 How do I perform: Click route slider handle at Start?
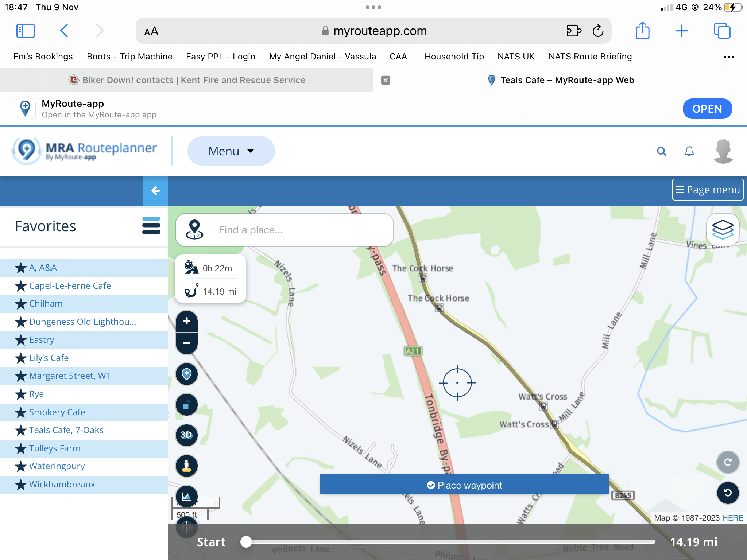pos(246,542)
